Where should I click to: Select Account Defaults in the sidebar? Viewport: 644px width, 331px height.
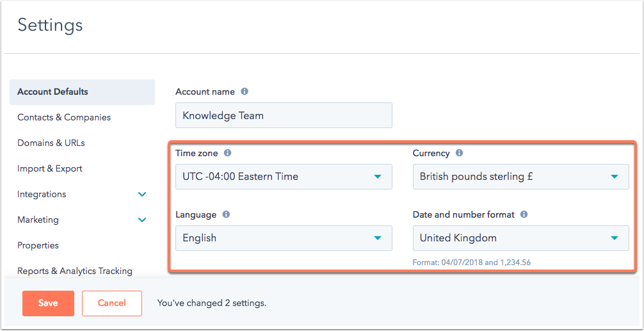point(53,92)
